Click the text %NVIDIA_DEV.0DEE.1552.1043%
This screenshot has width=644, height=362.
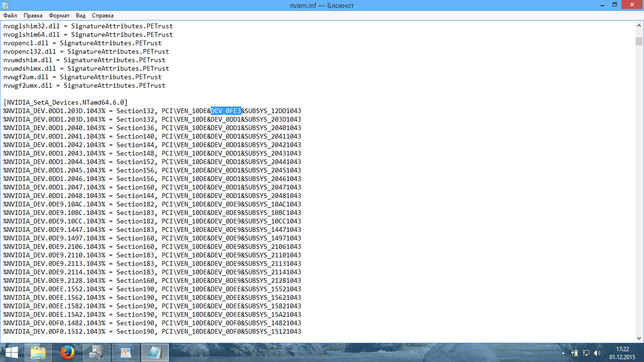pos(54,289)
